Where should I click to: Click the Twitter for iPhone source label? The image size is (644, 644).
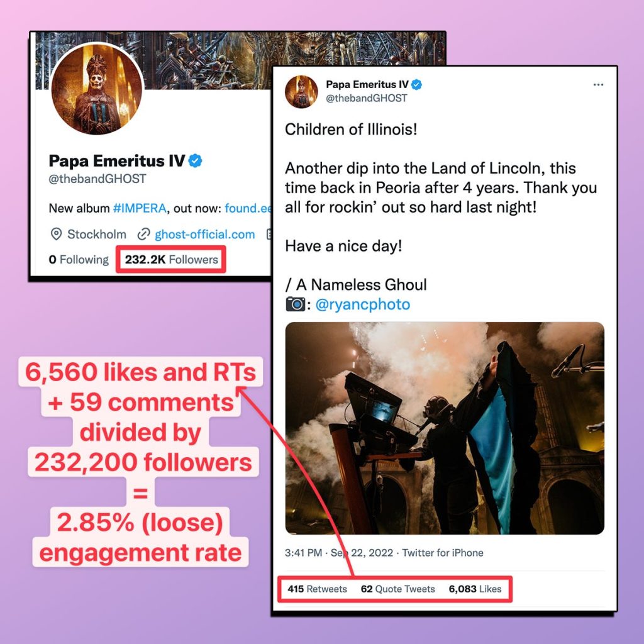(442, 553)
